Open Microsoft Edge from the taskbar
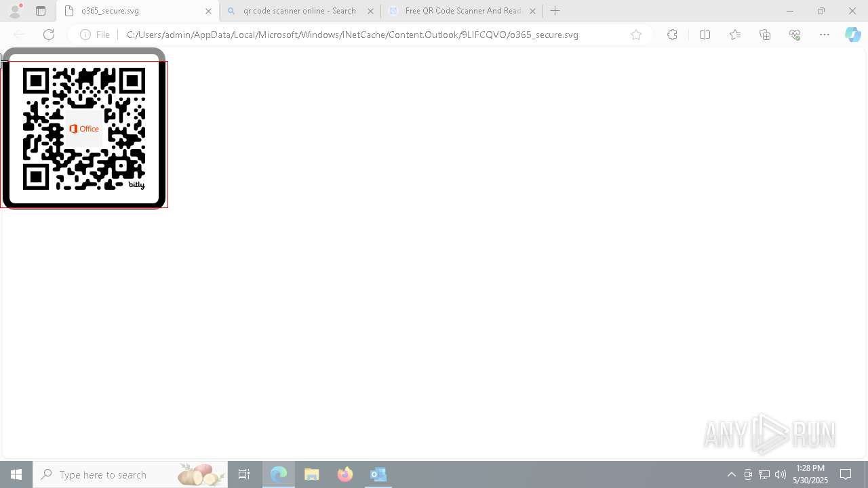 279,474
